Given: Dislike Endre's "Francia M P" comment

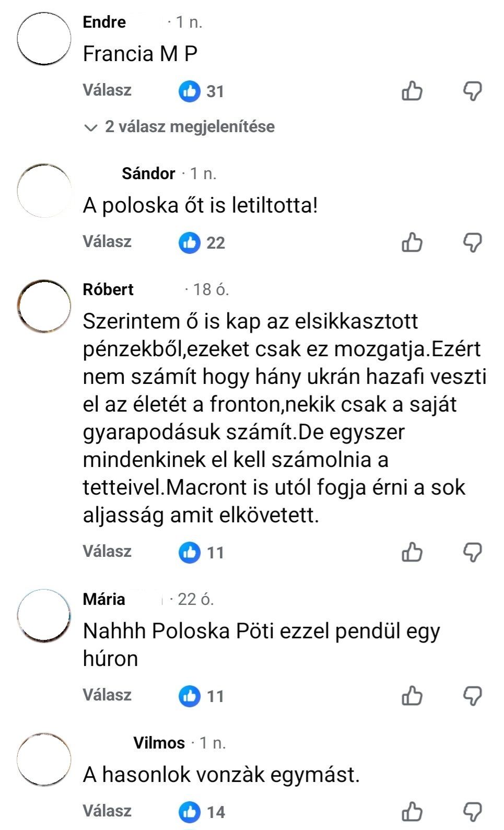Looking at the screenshot, I should pyautogui.click(x=473, y=91).
